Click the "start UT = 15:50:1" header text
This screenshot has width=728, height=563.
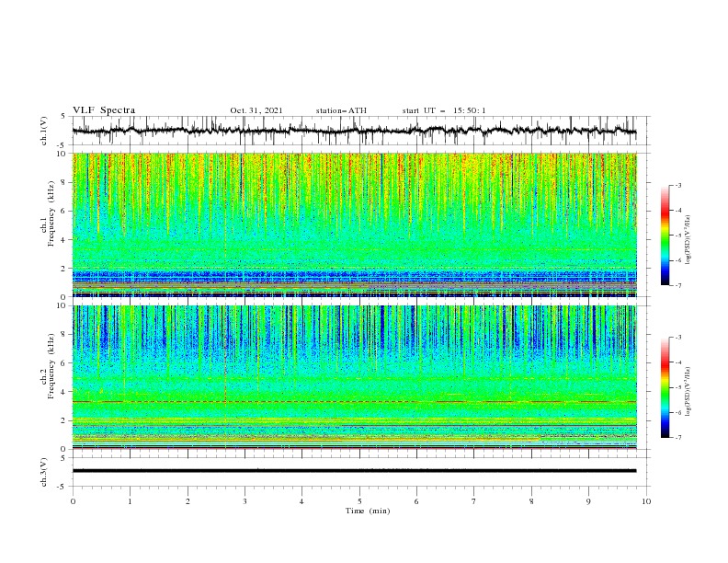pos(444,110)
